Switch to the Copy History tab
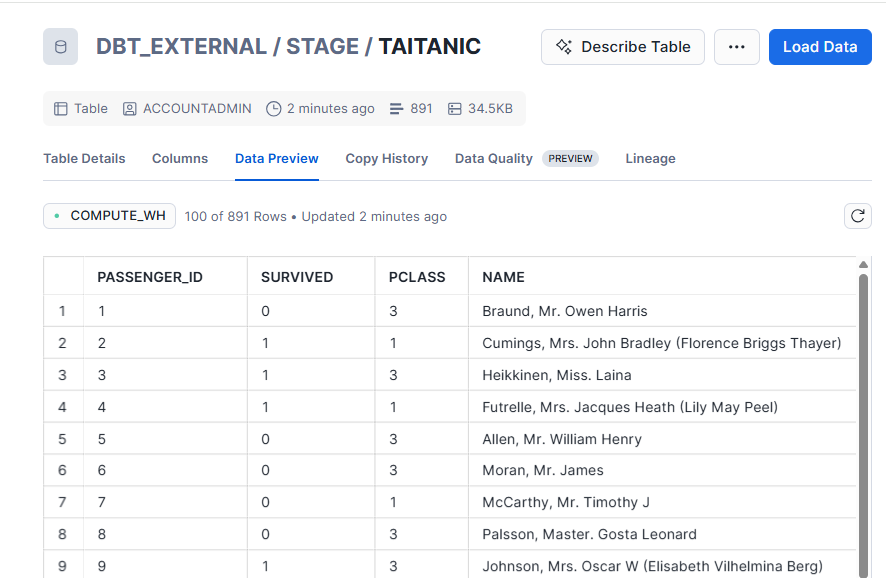 [386, 158]
